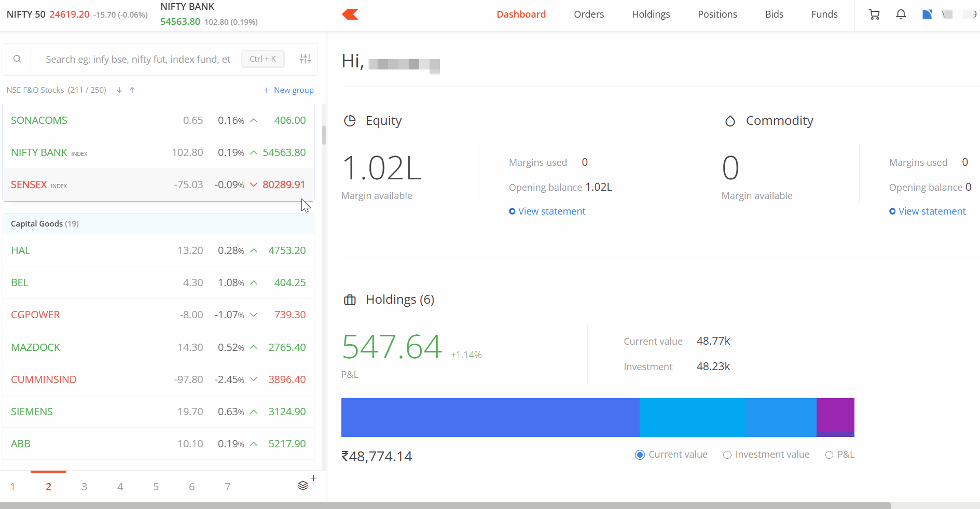Go to the Funds tab

click(x=824, y=15)
